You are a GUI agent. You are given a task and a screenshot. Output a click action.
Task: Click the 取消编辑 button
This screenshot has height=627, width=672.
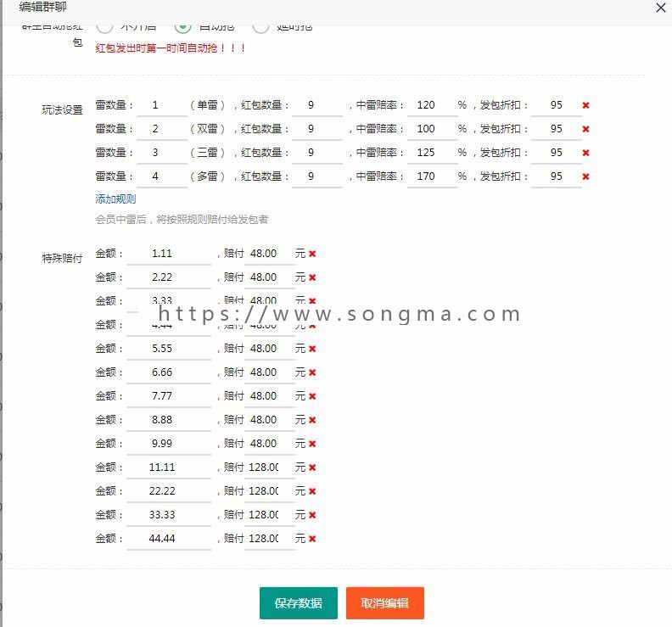click(x=385, y=603)
